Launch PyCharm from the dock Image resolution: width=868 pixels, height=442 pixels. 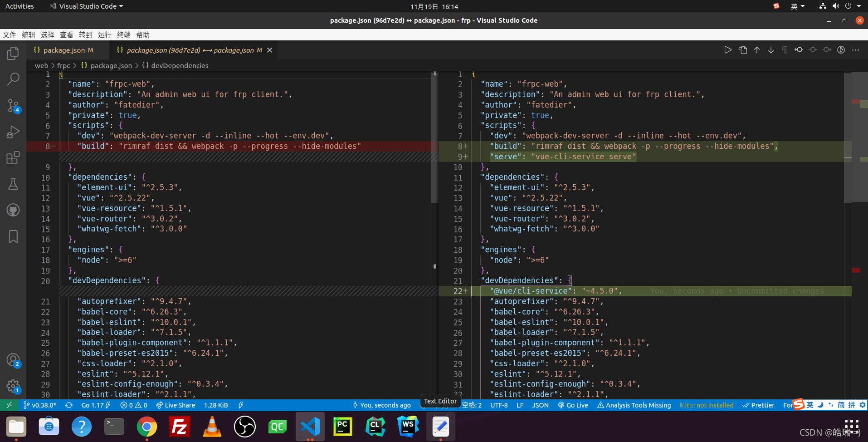[343, 427]
